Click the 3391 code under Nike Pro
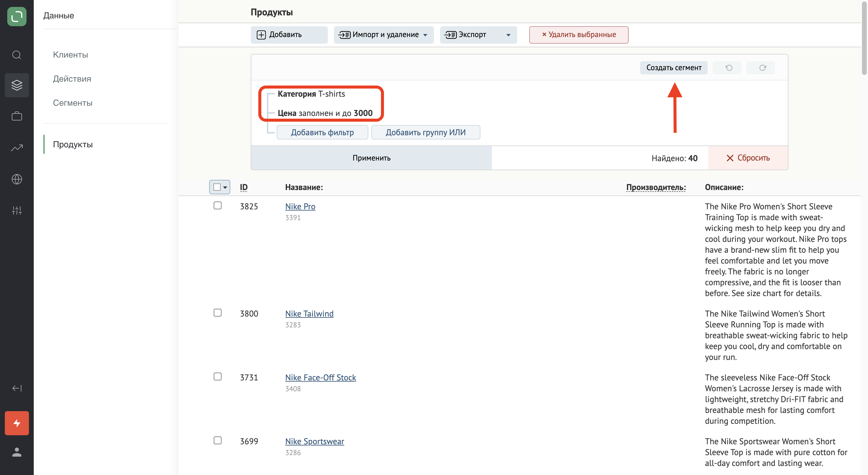The image size is (868, 475). pyautogui.click(x=293, y=218)
